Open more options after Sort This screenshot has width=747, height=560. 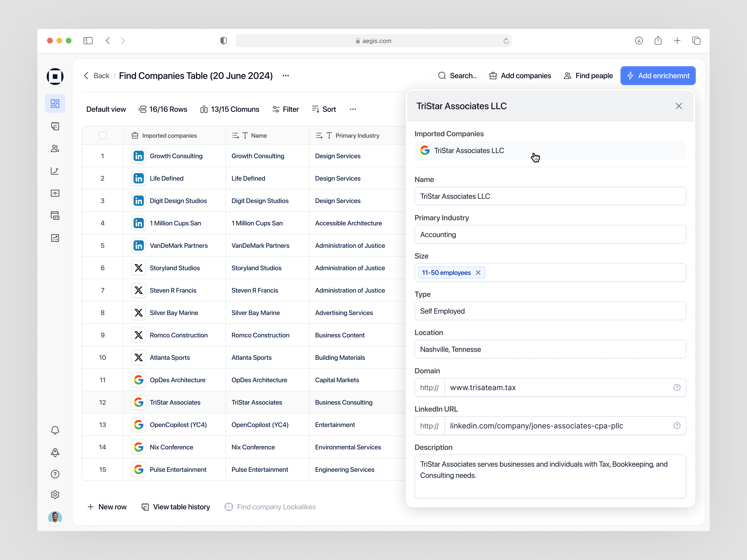point(353,109)
